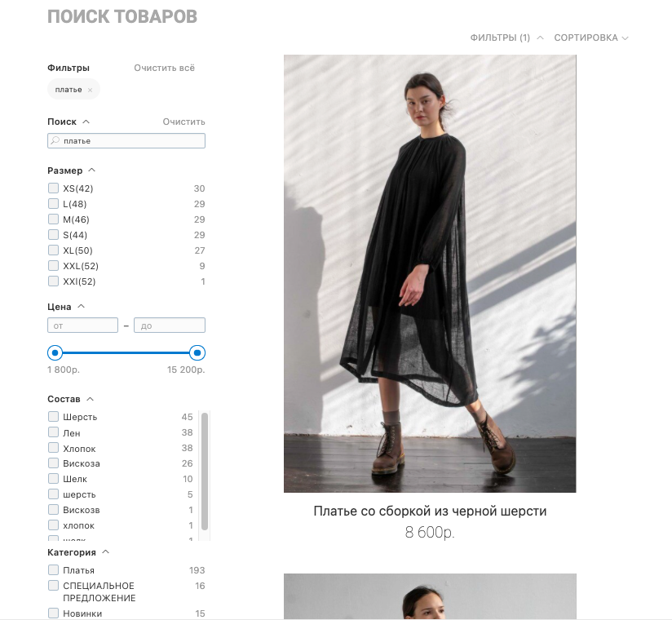Hide the ФИЛЬТРЫ (1) panel

point(507,38)
